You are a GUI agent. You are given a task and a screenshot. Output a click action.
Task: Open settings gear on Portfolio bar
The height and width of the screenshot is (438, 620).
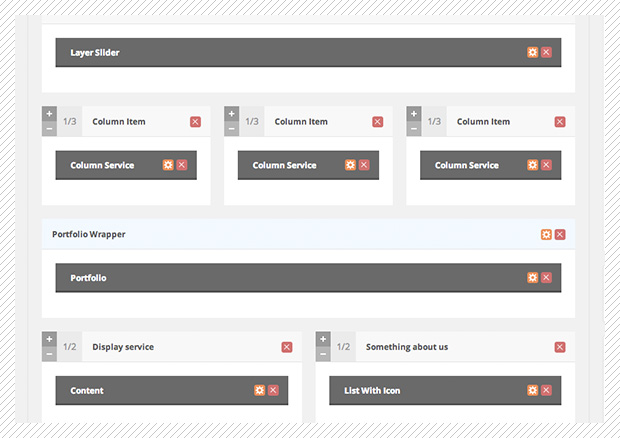click(533, 278)
